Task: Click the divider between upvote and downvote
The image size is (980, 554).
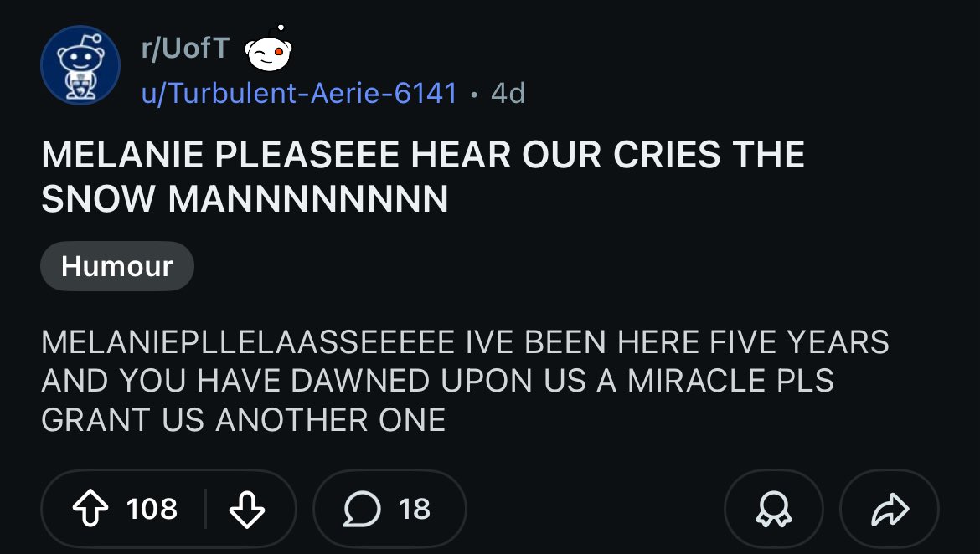Action: (x=205, y=509)
